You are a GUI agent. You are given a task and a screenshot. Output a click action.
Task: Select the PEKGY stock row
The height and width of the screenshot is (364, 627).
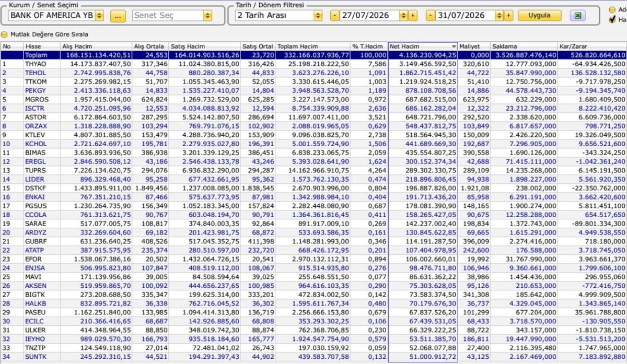[x=313, y=91]
